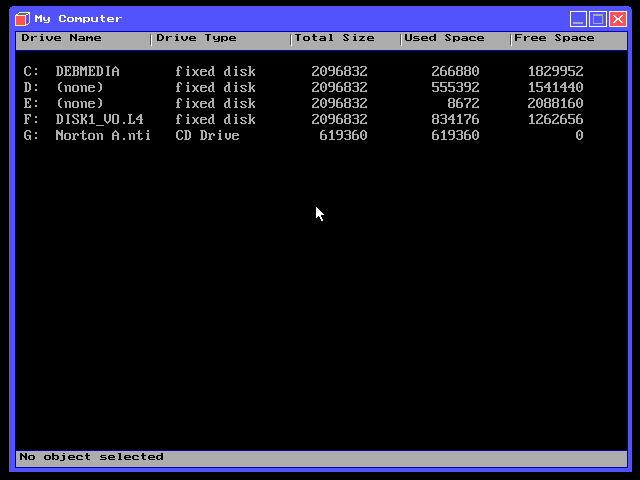Click used space value 555392

click(x=455, y=87)
